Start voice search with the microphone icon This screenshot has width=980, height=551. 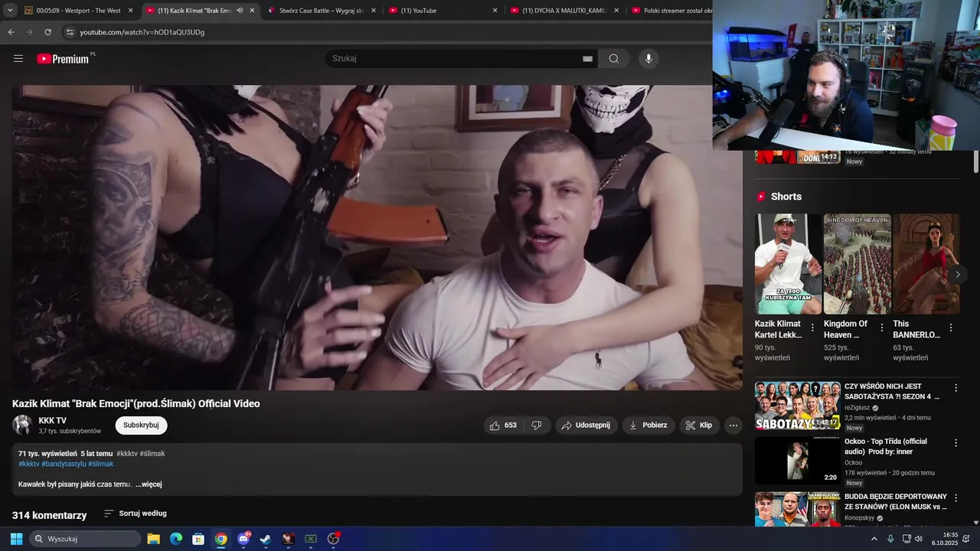click(648, 59)
